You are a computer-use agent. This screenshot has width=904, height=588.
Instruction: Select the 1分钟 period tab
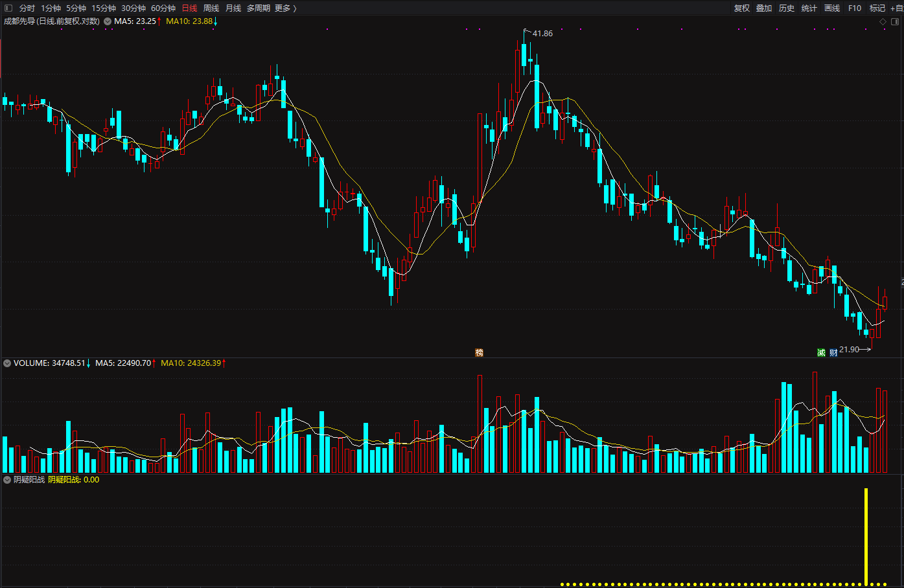51,8
